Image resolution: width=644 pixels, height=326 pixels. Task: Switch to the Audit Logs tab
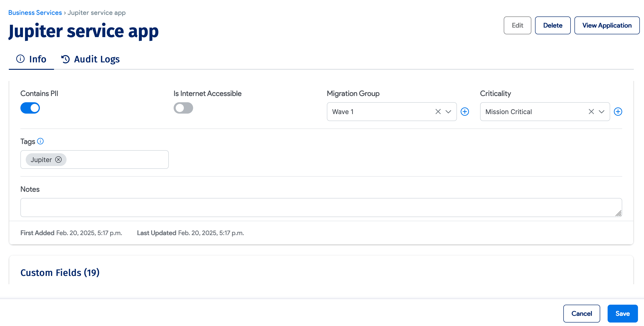[96, 59]
